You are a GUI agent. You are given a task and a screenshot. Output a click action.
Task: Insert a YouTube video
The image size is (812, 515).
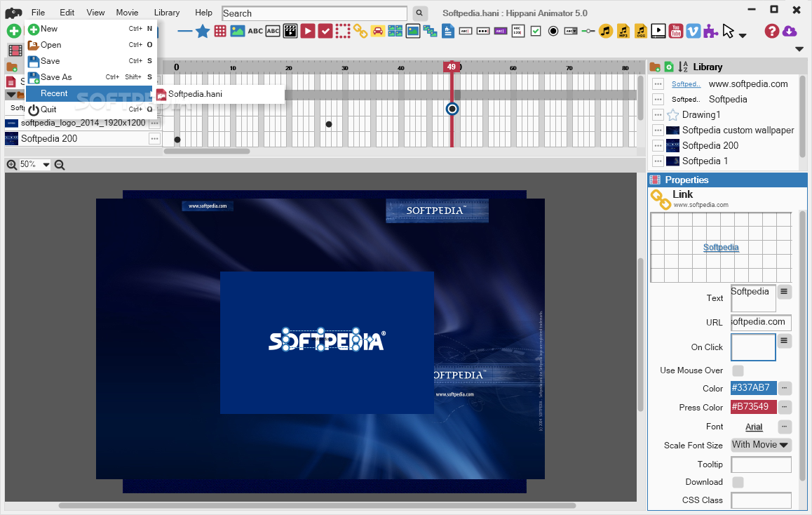(676, 31)
